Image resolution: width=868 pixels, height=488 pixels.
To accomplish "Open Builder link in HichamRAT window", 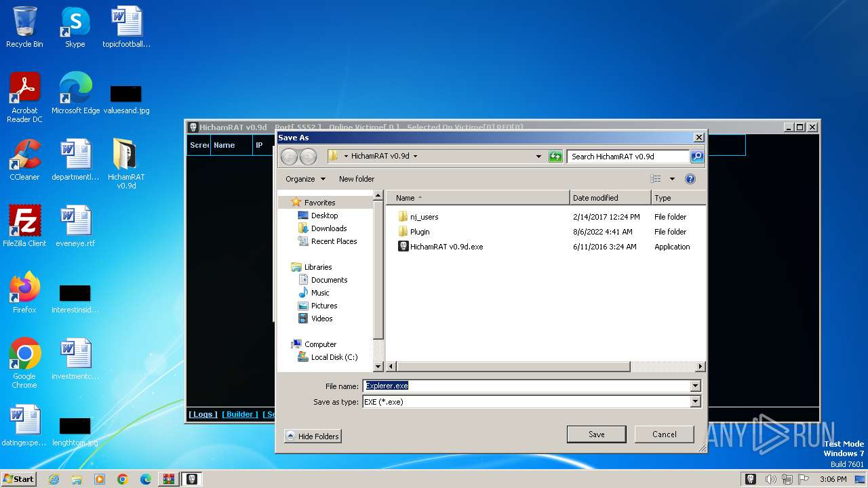I will pos(240,414).
